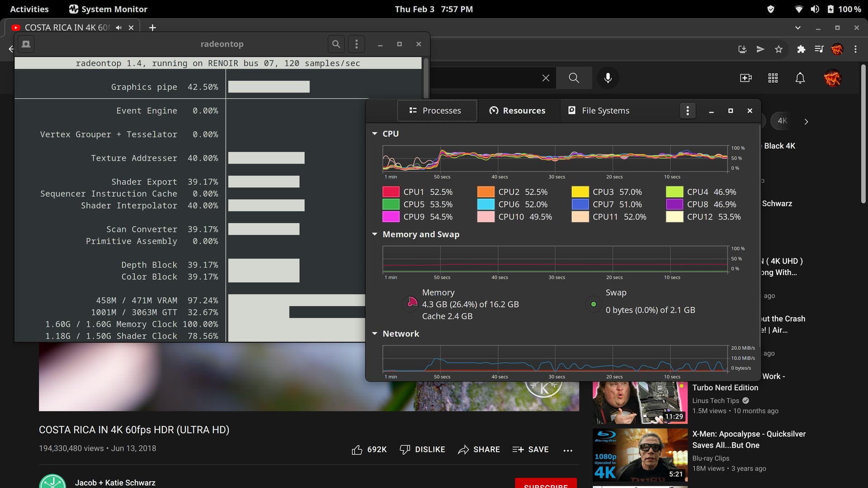Collapse the Network section
This screenshot has width=868, height=488.
point(374,333)
